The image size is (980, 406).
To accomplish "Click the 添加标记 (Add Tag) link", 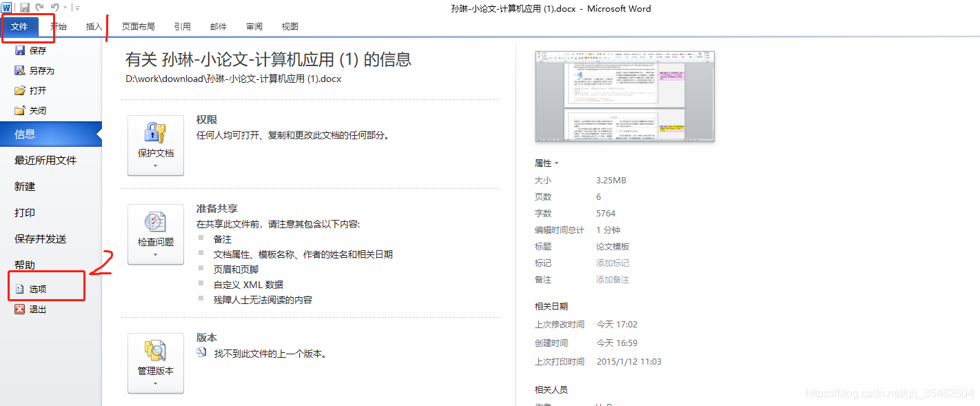I will tap(612, 263).
